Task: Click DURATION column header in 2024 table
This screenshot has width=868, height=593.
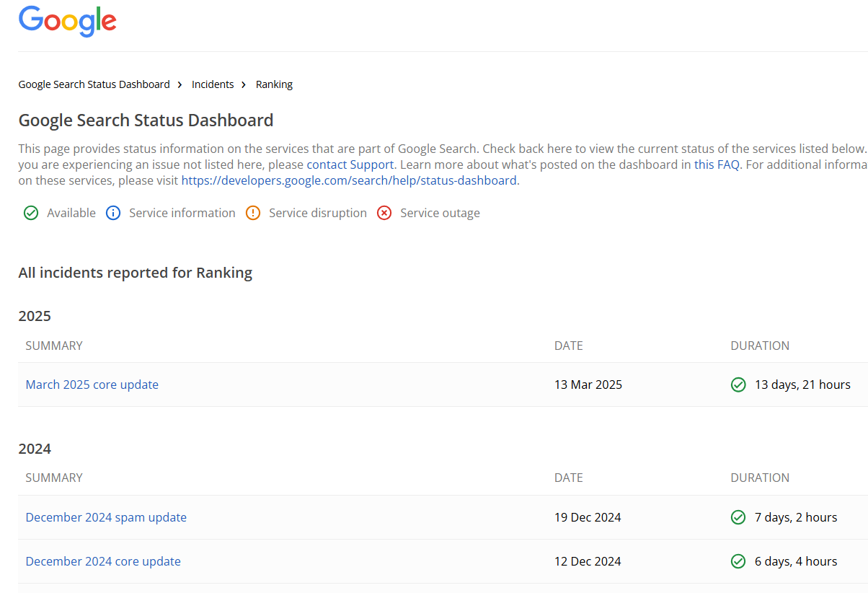Action: click(x=760, y=478)
